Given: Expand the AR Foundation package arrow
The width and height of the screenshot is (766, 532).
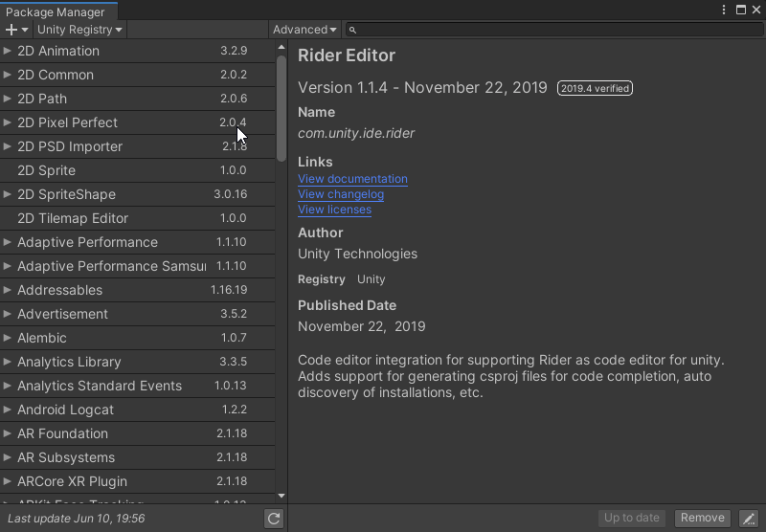Looking at the screenshot, I should [8, 433].
